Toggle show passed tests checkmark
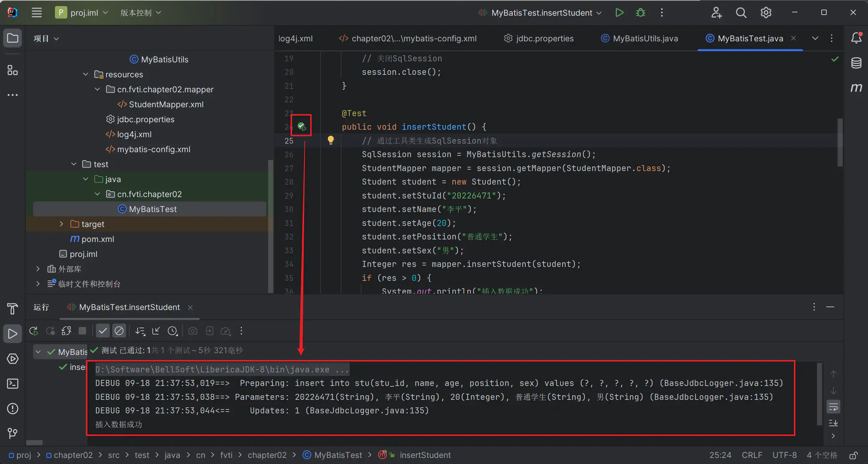 [103, 331]
